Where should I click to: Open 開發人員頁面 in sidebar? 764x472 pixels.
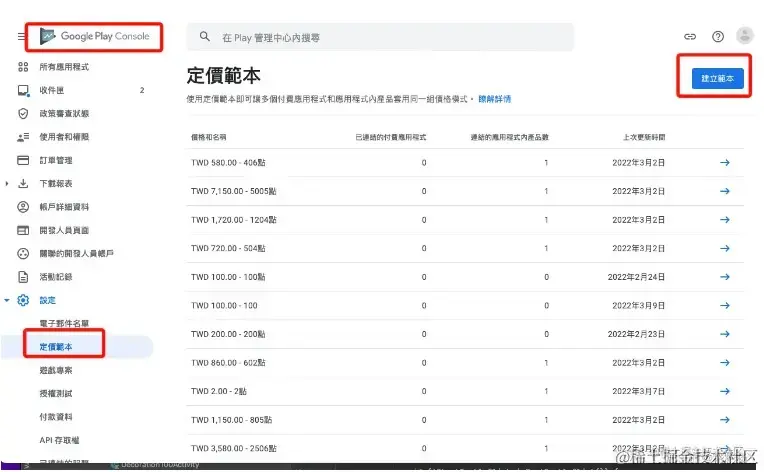[x=64, y=230]
